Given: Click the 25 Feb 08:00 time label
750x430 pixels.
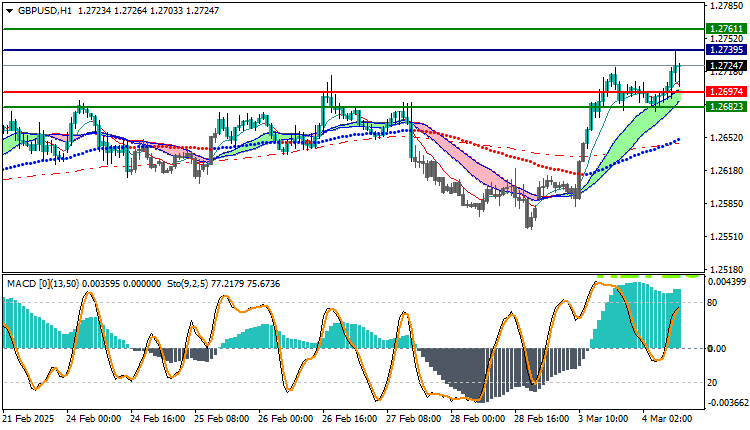Looking at the screenshot, I should (222, 419).
